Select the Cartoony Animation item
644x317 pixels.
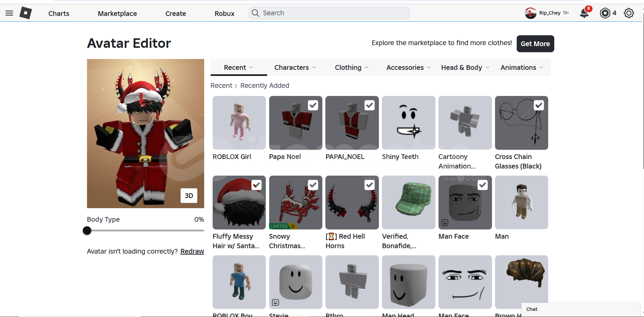click(465, 123)
